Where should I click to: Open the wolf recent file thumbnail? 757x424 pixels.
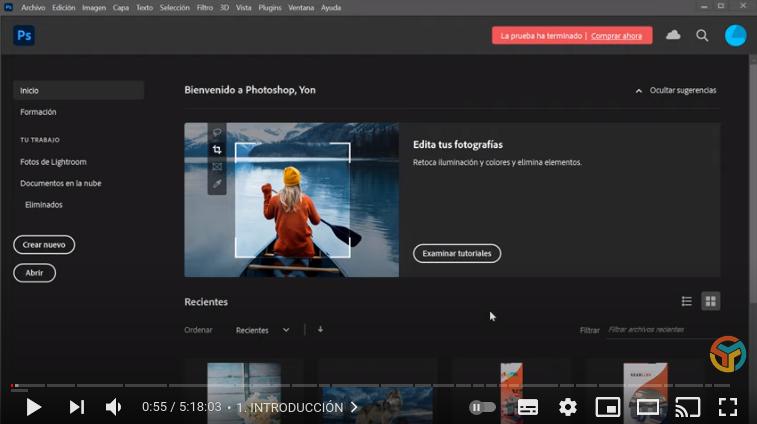coord(377,405)
